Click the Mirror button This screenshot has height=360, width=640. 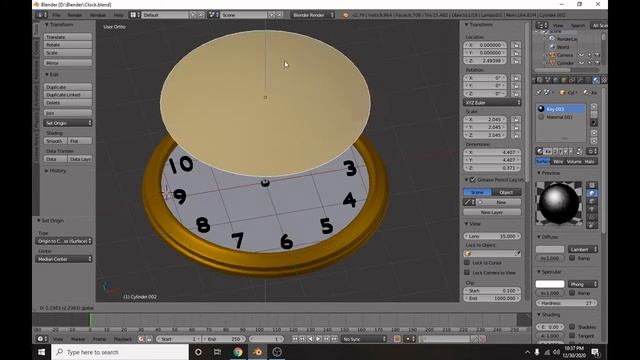coord(67,63)
